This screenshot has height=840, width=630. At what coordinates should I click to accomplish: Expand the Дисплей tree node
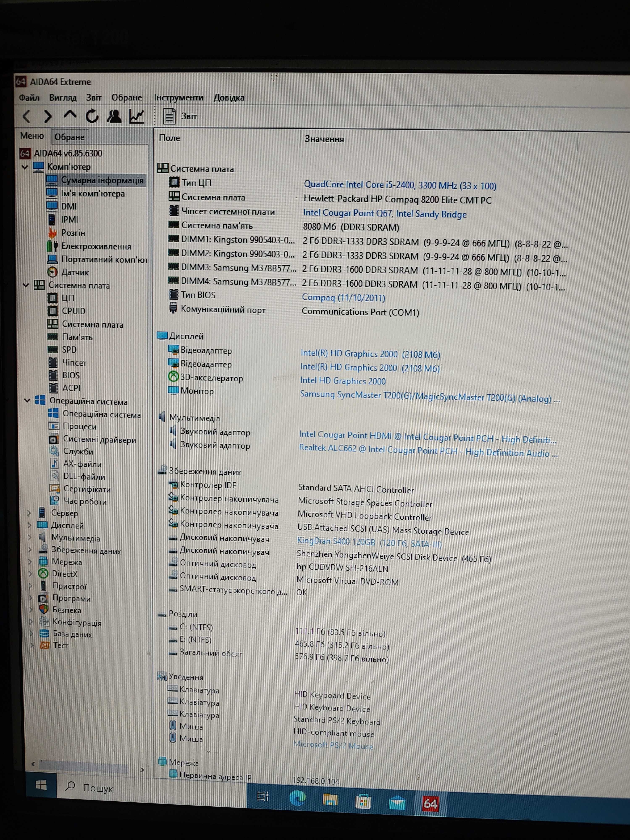point(30,526)
